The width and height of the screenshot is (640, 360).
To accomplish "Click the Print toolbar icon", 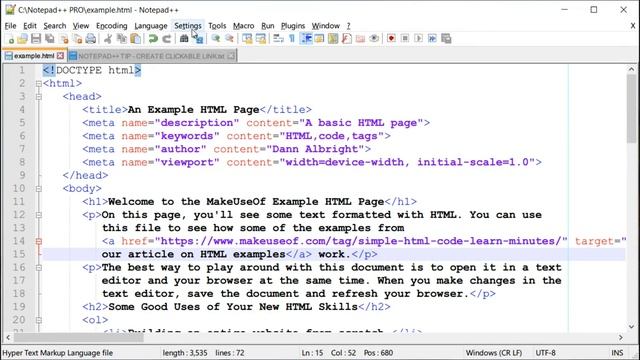I will (x=91, y=39).
